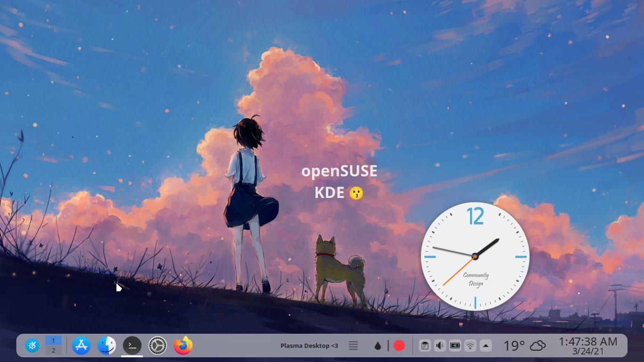Open the clipboard tray icon
The height and width of the screenshot is (362, 644).
[x=425, y=346]
